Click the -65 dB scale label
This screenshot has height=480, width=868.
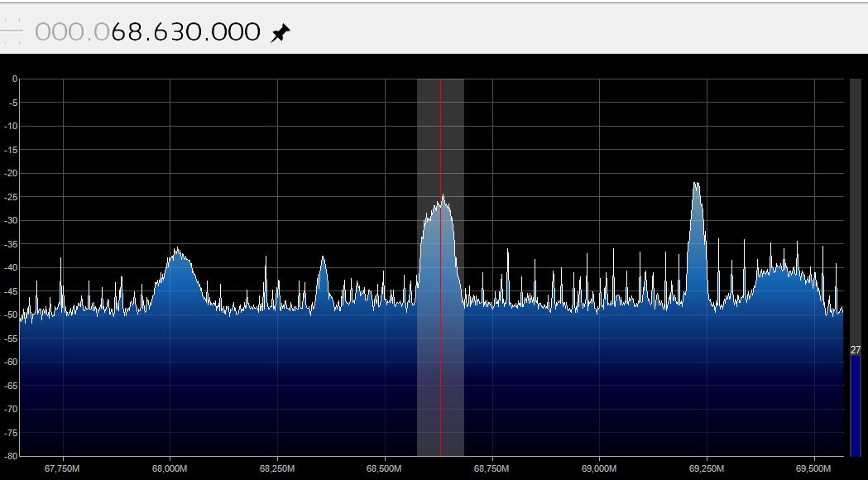click(11, 386)
